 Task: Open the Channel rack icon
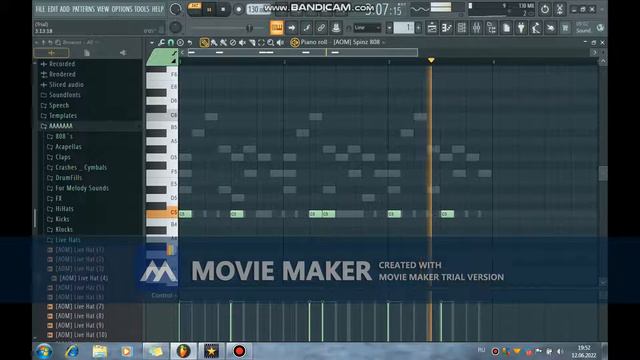[462, 28]
